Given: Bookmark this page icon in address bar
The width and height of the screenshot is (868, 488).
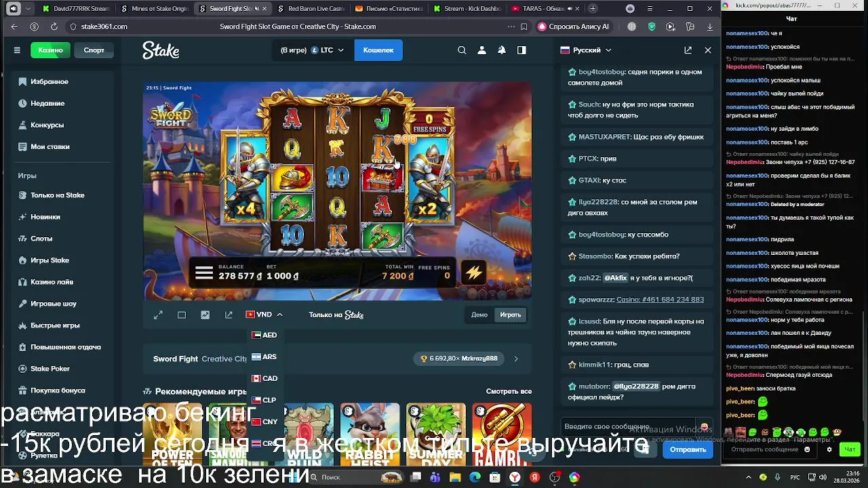Looking at the screenshot, I should (x=524, y=26).
